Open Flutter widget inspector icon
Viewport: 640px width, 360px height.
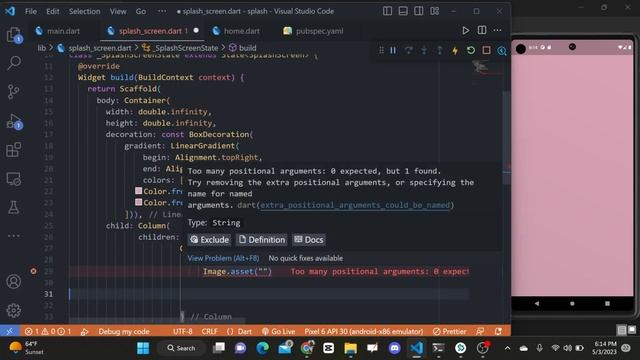pos(502,51)
